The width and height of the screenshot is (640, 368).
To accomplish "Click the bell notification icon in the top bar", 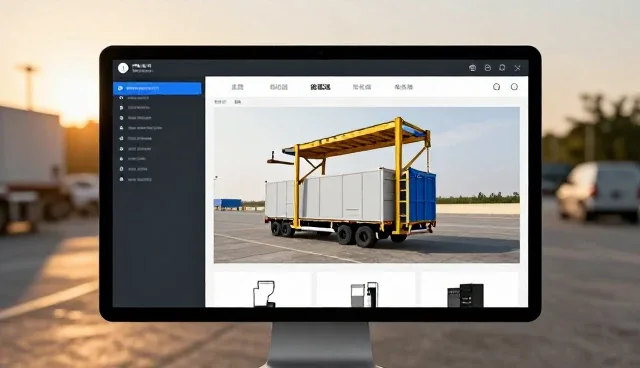I will pyautogui.click(x=502, y=68).
